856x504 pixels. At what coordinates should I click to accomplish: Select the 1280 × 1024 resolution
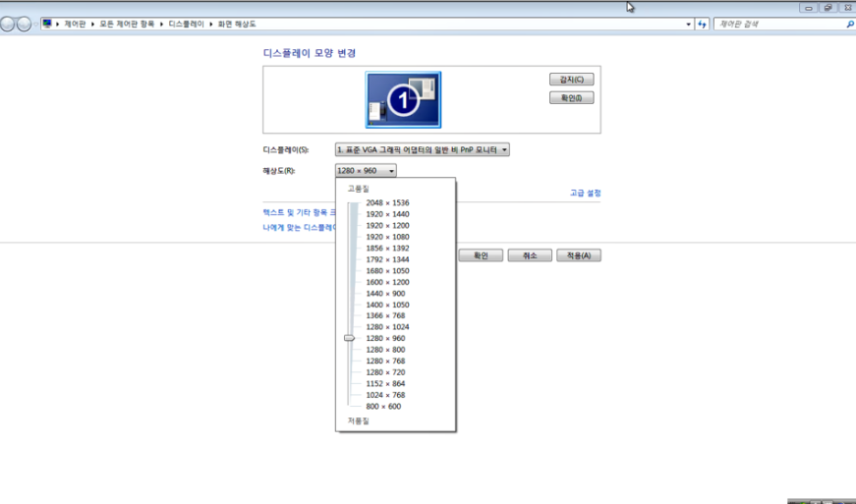tap(387, 327)
